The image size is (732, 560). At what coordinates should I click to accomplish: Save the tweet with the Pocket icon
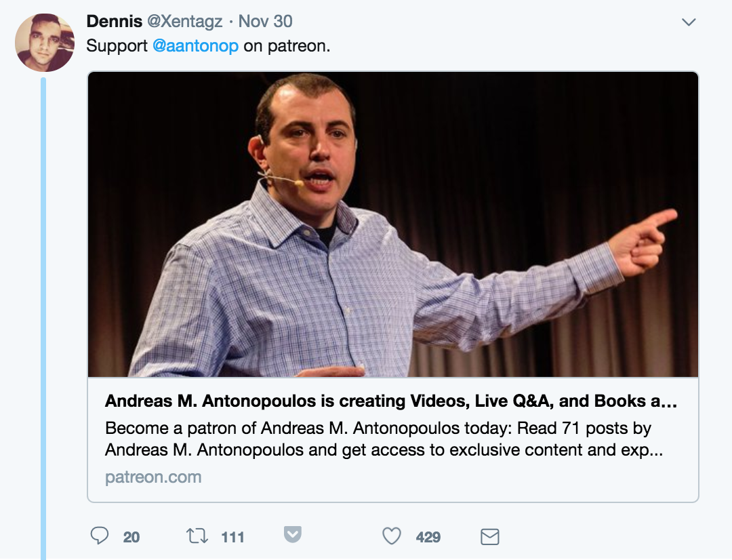coord(292,535)
